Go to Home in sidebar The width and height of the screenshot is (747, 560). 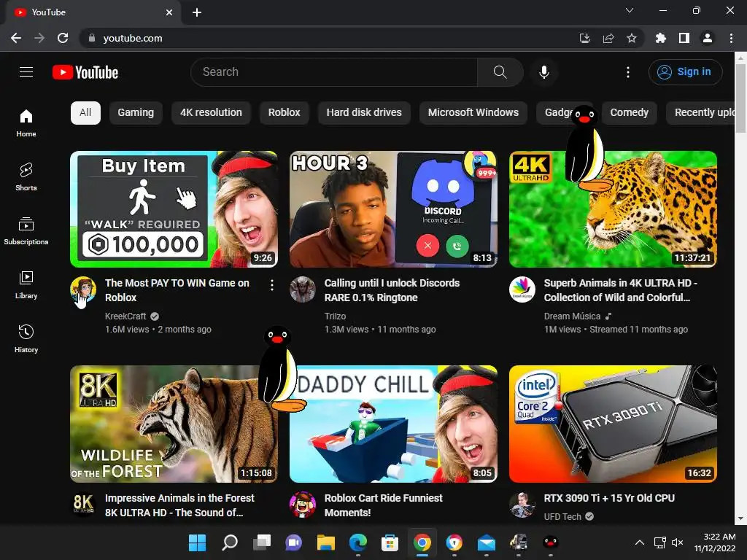click(26, 122)
